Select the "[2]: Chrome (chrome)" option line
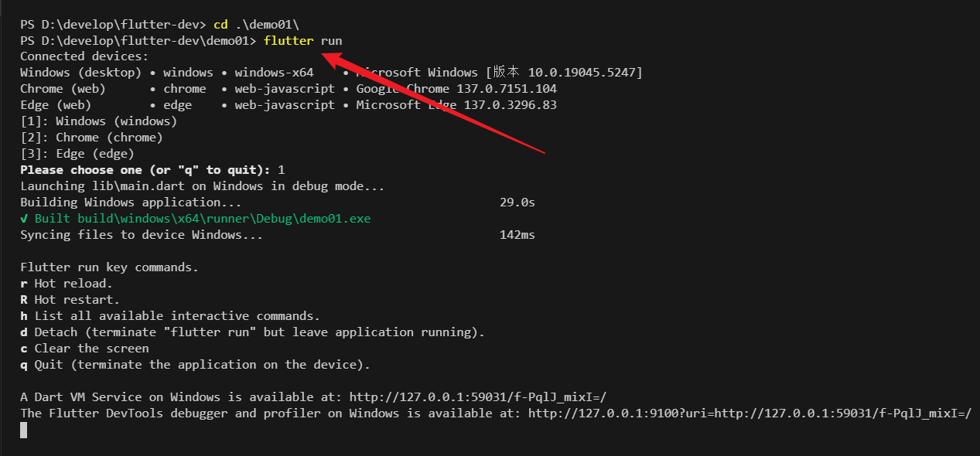The height and width of the screenshot is (456, 980). (x=91, y=138)
